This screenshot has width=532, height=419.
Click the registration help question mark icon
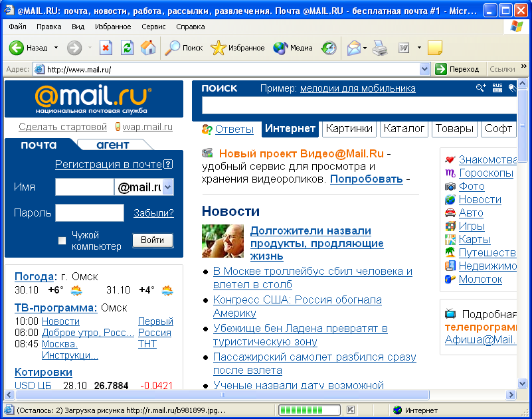pos(168,164)
